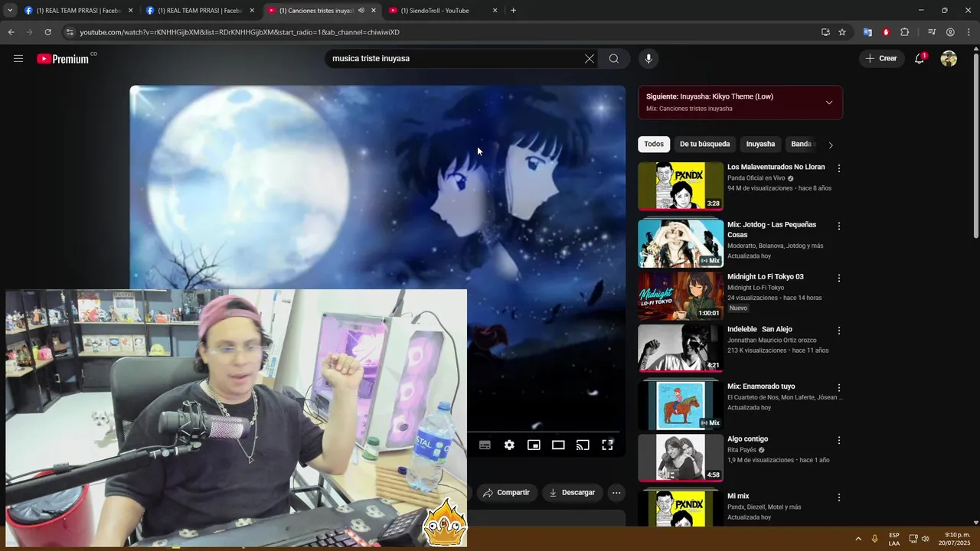Open Google Translate extension
This screenshot has width=980, height=551.
tap(867, 32)
